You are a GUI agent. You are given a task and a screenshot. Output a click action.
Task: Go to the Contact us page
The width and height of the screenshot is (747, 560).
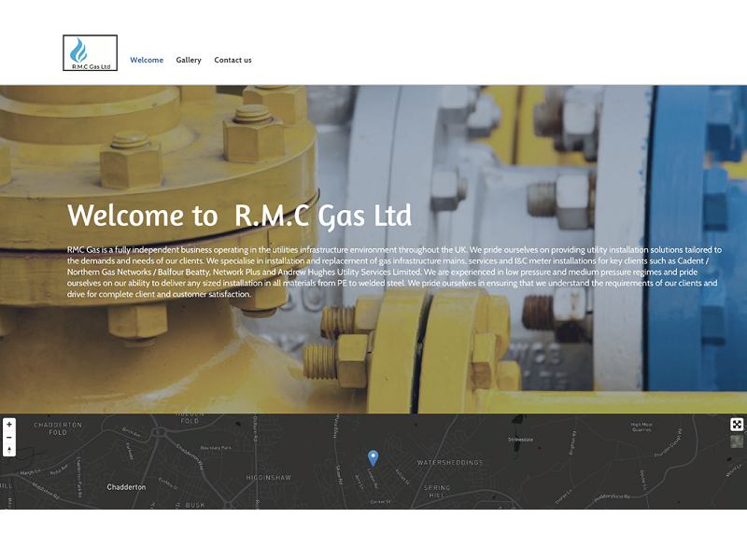(233, 60)
